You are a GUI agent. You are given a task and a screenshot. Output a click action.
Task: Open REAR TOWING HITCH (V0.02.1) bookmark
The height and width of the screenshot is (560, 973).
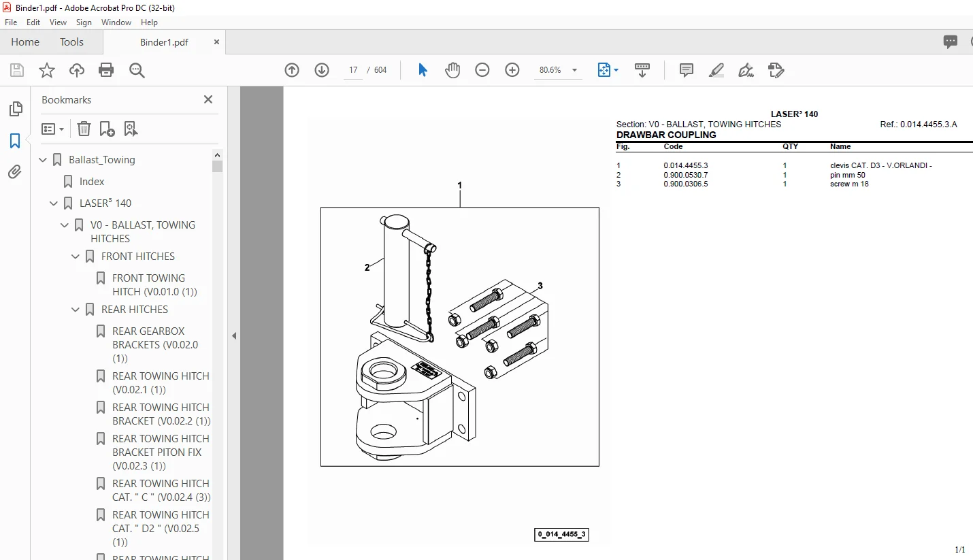[x=161, y=383]
